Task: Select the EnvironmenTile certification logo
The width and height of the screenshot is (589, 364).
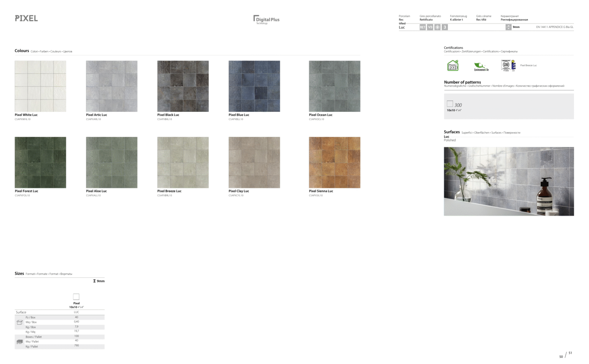Action: coord(481,66)
